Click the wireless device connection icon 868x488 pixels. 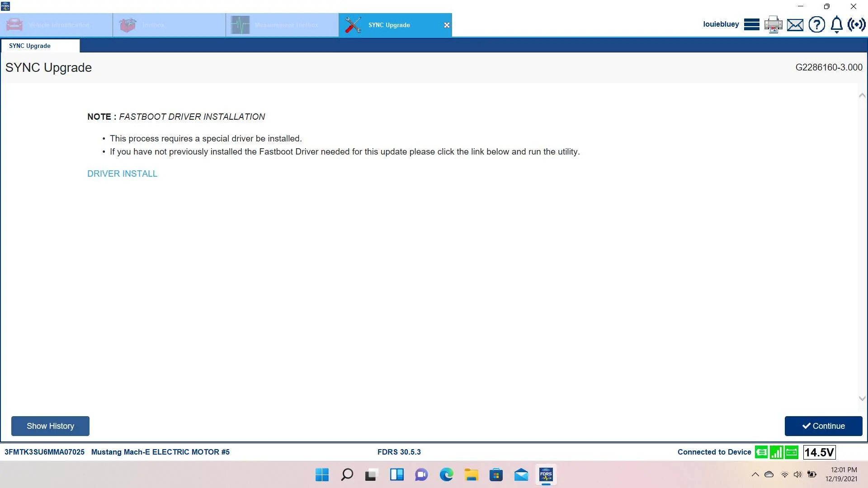856,24
